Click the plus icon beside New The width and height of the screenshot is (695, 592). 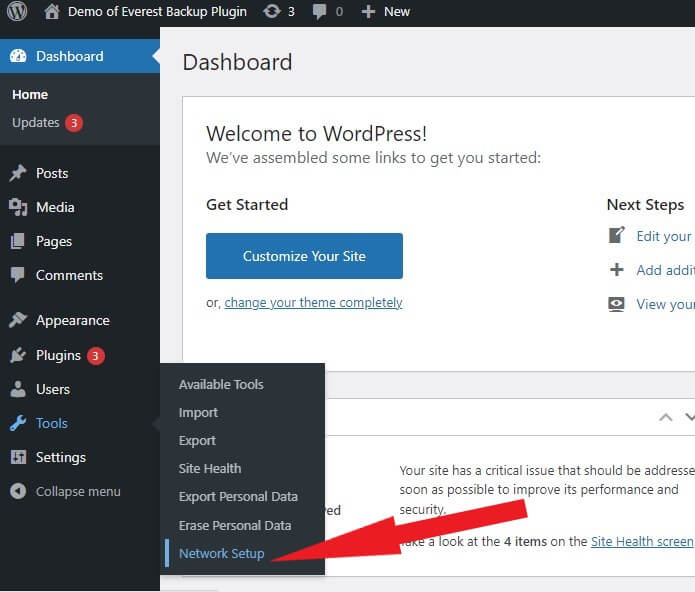[x=368, y=12]
